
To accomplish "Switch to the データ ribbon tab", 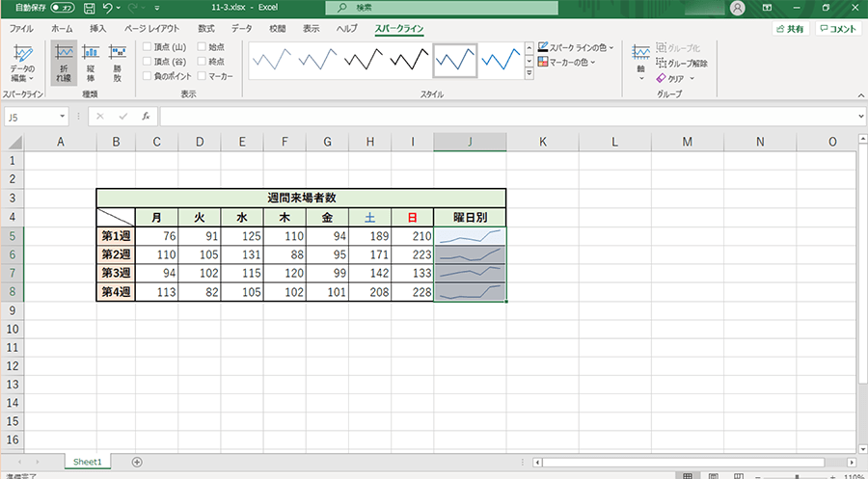I will 241,29.
